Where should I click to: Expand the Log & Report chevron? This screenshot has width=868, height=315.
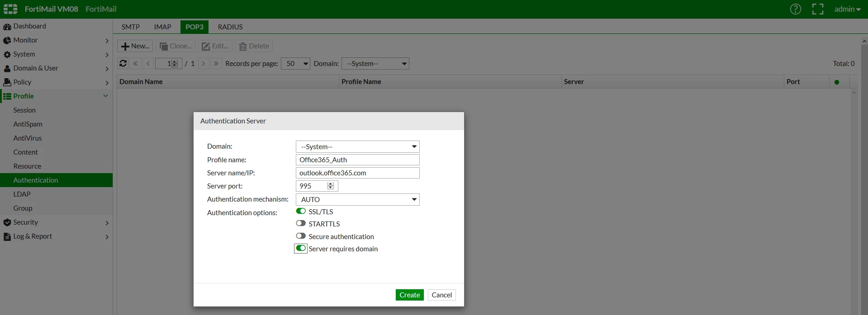coord(107,237)
